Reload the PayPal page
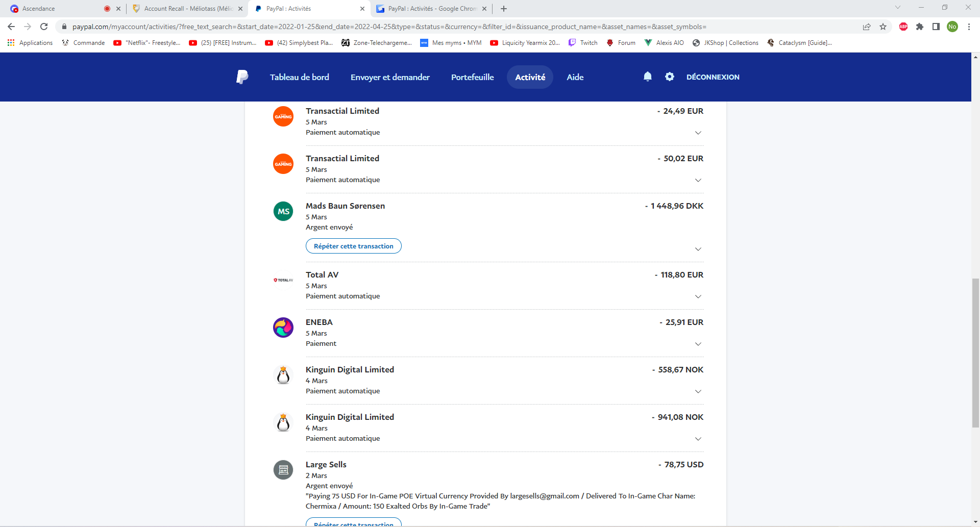The image size is (980, 527). [x=44, y=27]
